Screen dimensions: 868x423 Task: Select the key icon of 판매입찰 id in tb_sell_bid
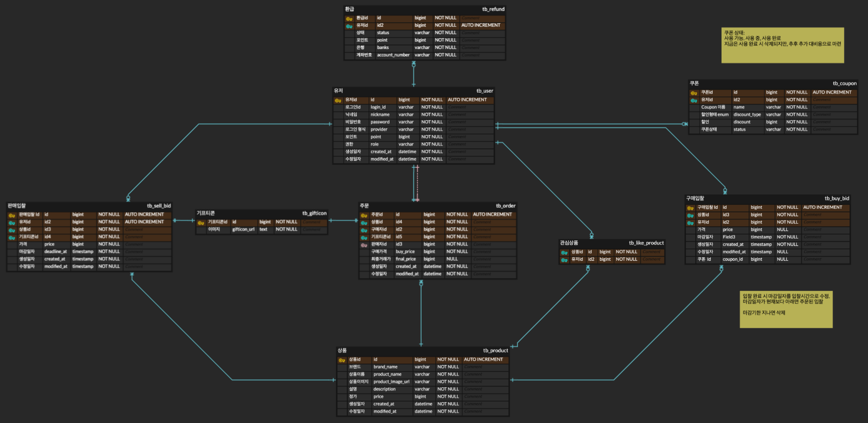coord(12,216)
